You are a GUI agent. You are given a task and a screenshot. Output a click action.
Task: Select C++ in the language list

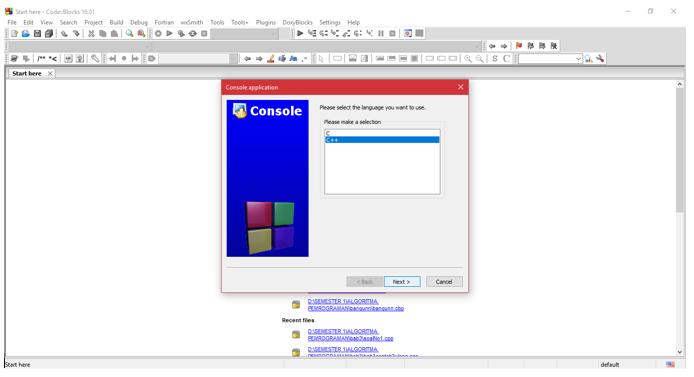[382, 140]
